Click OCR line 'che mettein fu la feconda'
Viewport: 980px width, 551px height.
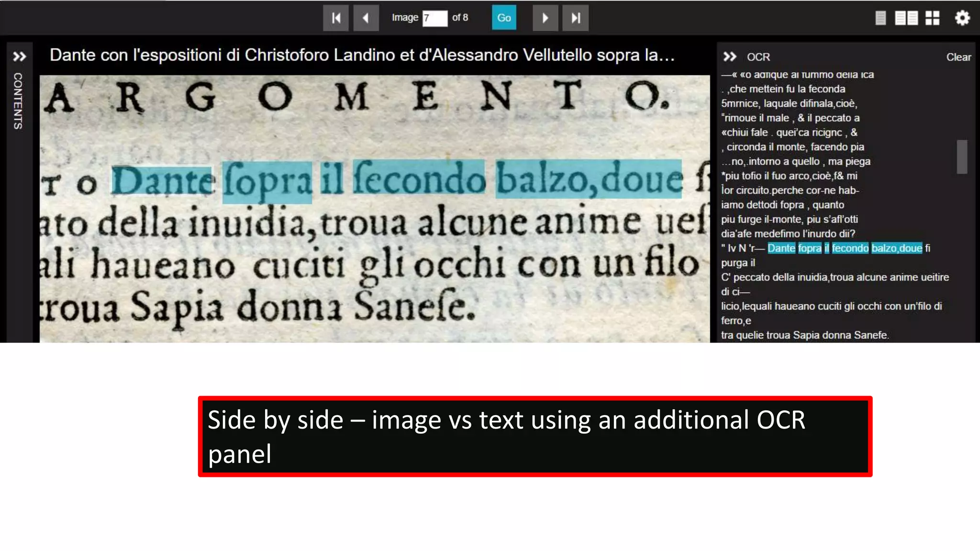coord(783,89)
